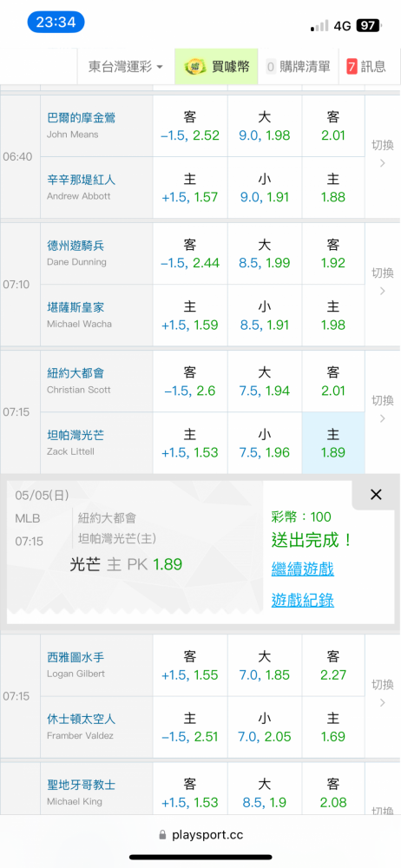Screen dimensions: 401x868
Task: Click the 繼續遊戲 link
Action: pos(302,569)
